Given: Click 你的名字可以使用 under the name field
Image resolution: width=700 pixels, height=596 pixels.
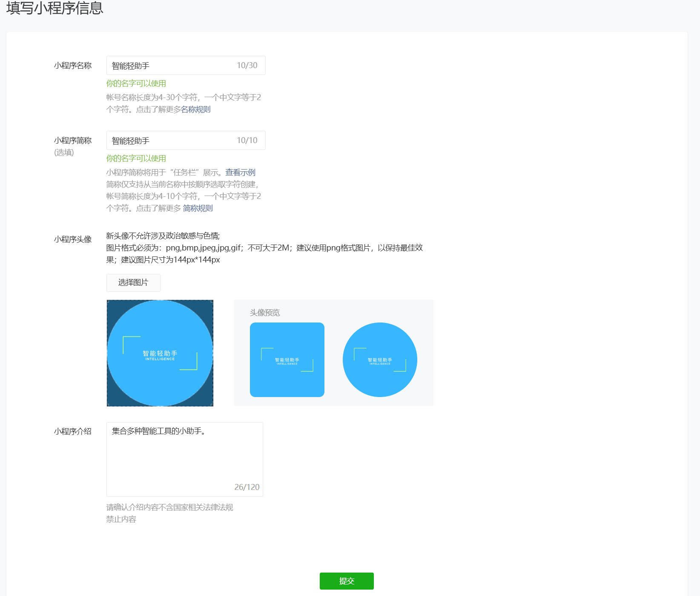Looking at the screenshot, I should [136, 83].
